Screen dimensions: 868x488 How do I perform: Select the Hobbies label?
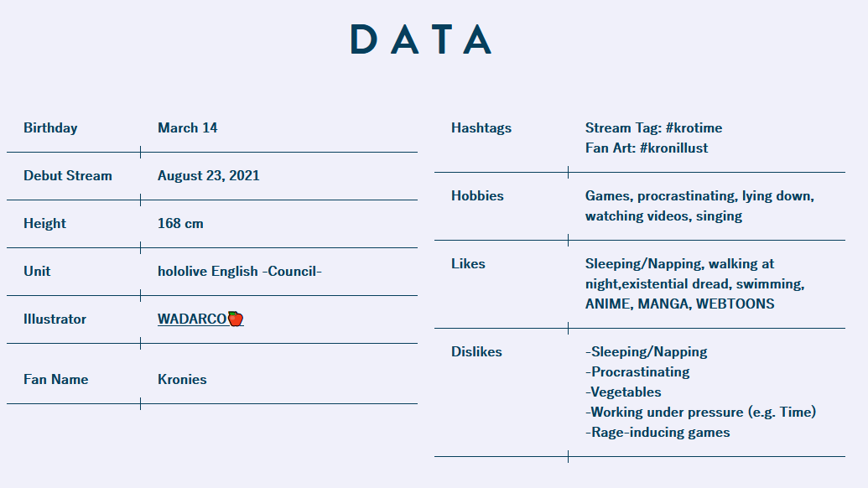pyautogui.click(x=477, y=196)
